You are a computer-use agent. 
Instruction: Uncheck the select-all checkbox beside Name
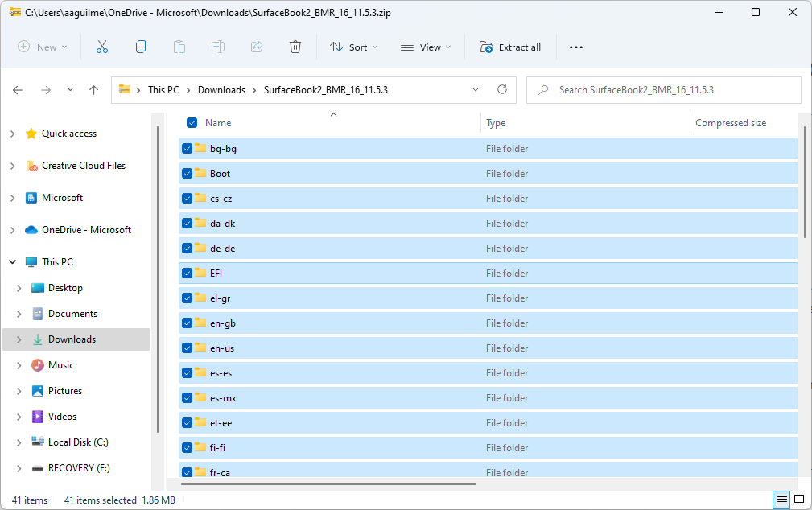coord(192,123)
